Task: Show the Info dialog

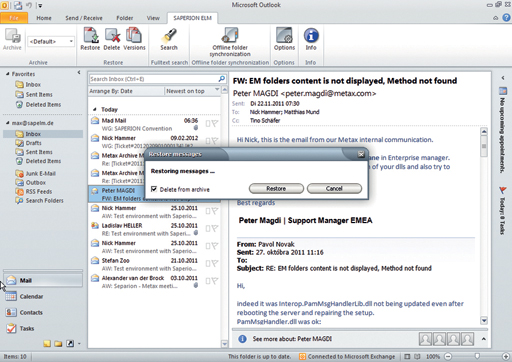Action: [x=311, y=39]
